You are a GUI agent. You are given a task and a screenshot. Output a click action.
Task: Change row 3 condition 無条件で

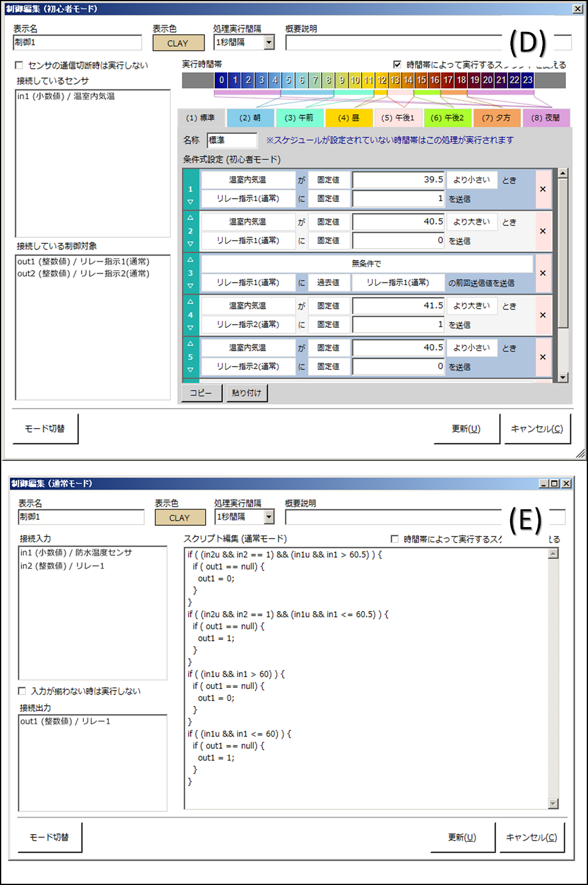point(366,264)
